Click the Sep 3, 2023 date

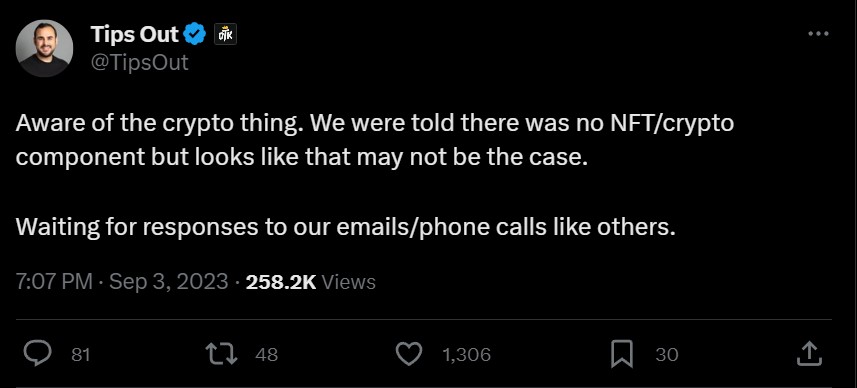pyautogui.click(x=168, y=282)
